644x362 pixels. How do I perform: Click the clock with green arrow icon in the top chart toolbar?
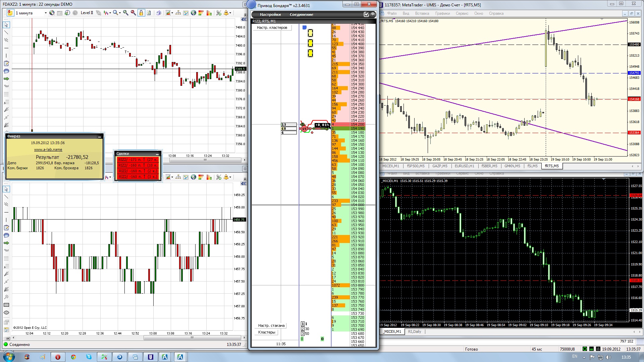[67, 13]
